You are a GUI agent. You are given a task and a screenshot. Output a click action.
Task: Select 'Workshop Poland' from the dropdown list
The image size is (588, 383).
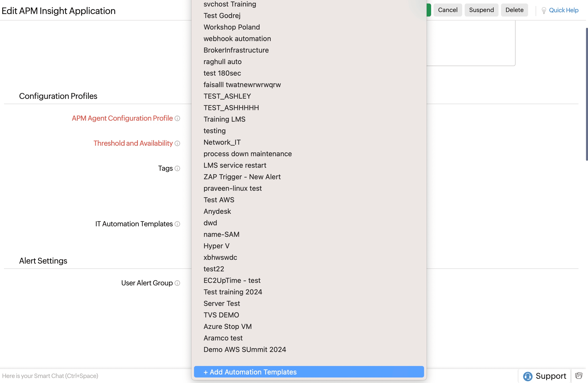232,27
